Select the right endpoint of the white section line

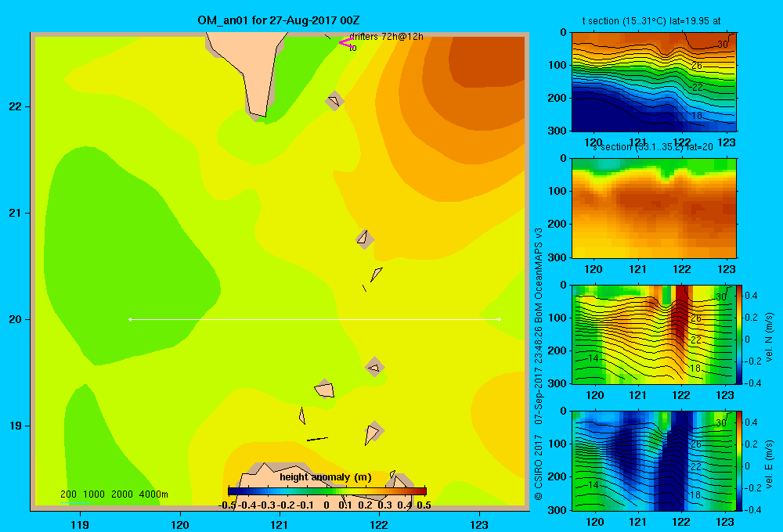500,319
